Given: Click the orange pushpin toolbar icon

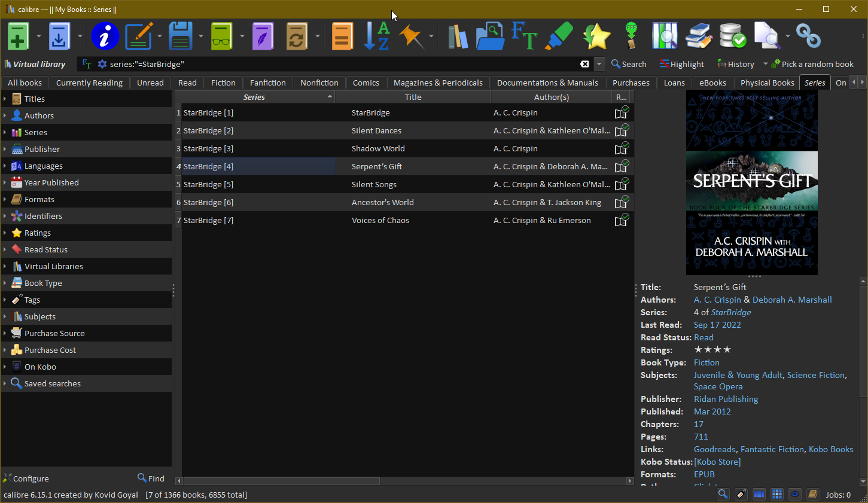Looking at the screenshot, I should point(412,36).
